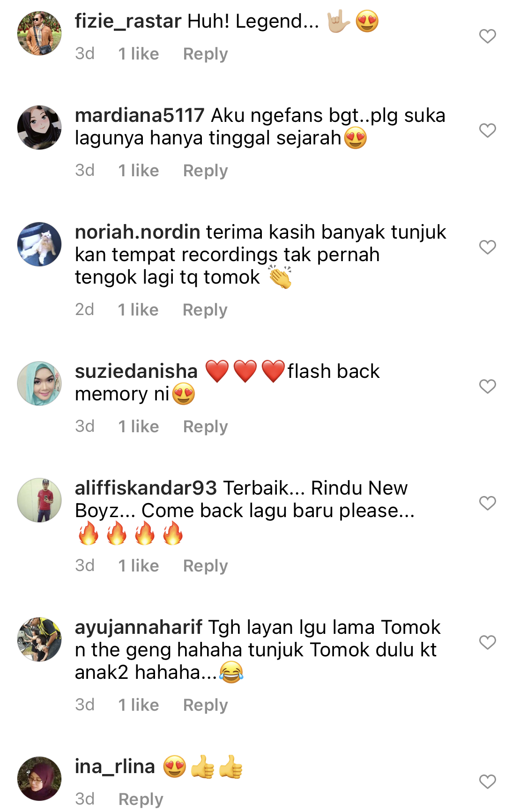Open fizie_rastar's profile picture
The image size is (527, 812).
click(x=39, y=33)
